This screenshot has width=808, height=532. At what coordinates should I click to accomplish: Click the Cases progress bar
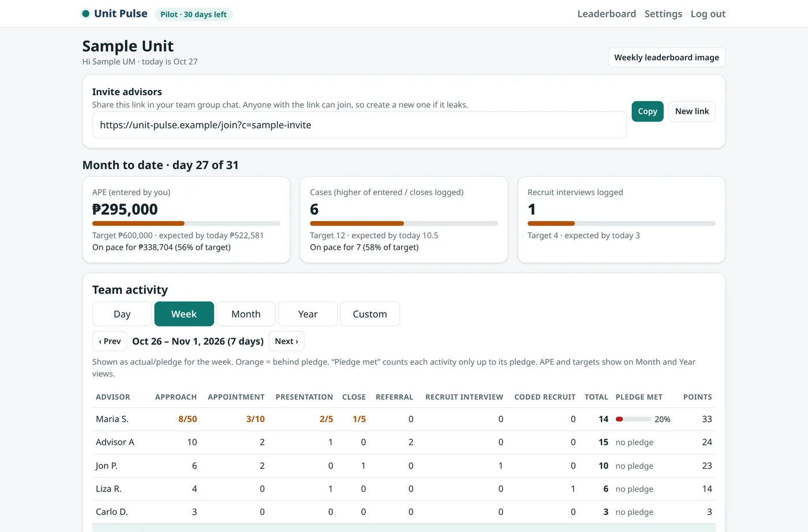click(x=404, y=223)
